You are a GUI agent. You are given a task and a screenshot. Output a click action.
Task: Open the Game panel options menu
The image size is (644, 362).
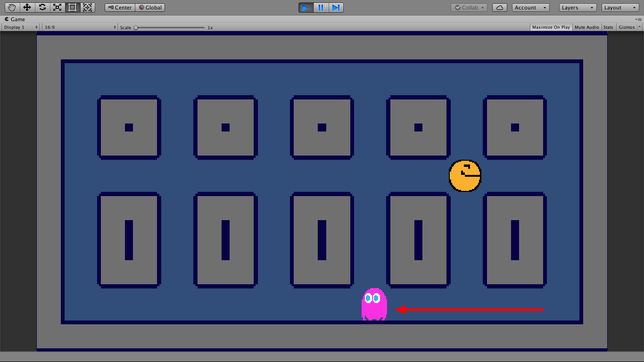(x=638, y=19)
